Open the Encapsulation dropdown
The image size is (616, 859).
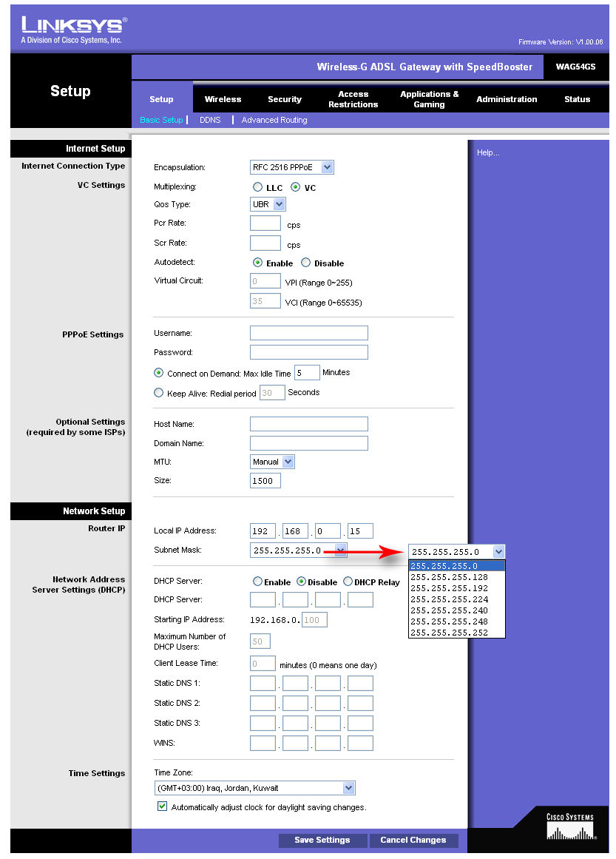pos(292,167)
